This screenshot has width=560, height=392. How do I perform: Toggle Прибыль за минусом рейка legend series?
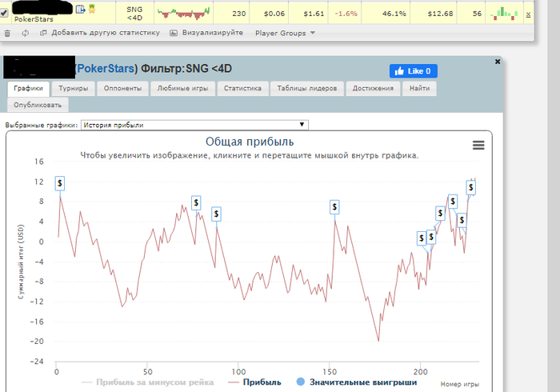(147, 382)
